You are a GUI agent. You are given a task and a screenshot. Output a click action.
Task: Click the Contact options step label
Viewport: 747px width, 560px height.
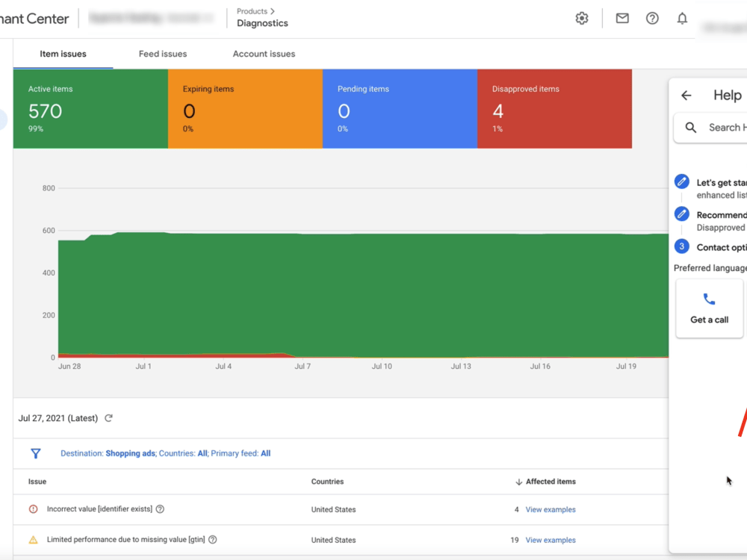click(722, 248)
